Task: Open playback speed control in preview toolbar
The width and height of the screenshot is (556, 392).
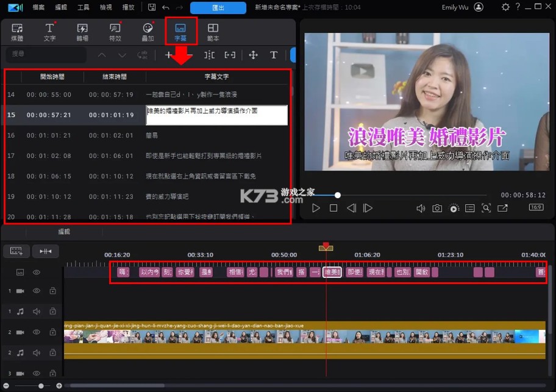Action: (454, 208)
